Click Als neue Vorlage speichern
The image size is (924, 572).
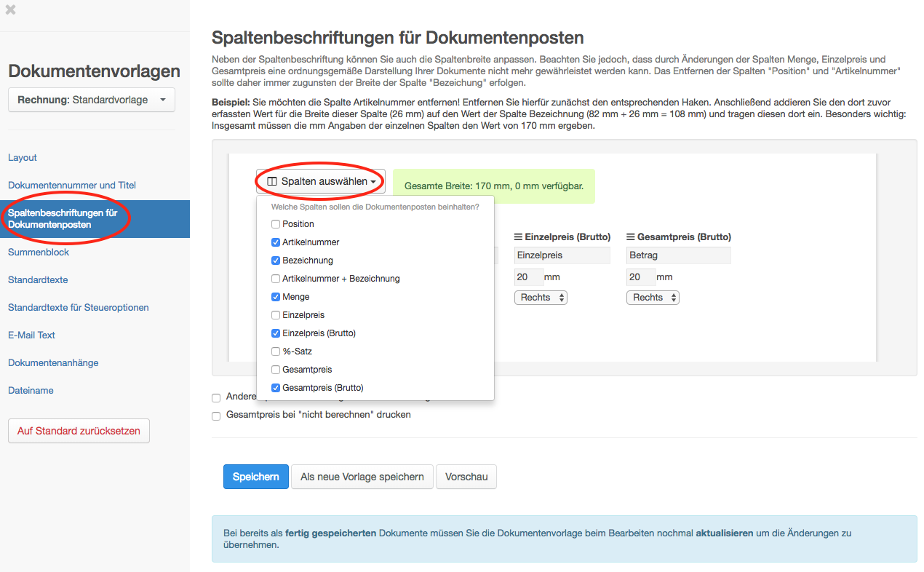[x=362, y=477]
